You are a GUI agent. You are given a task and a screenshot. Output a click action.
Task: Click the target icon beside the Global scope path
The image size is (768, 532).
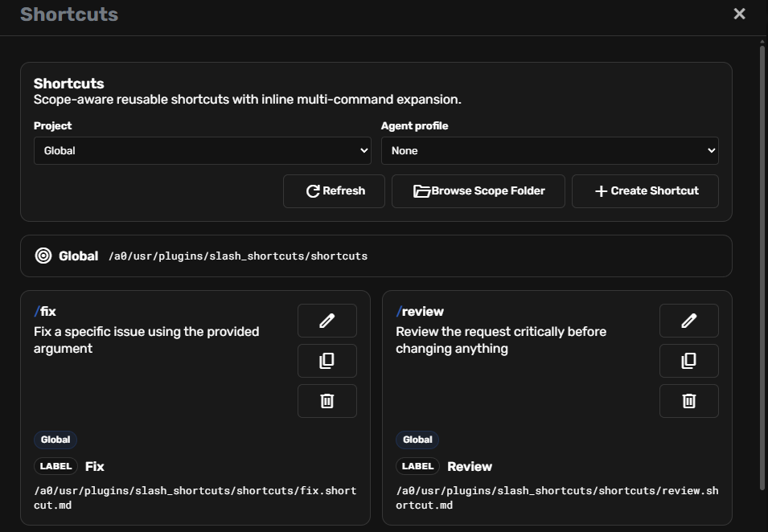pyautogui.click(x=43, y=256)
